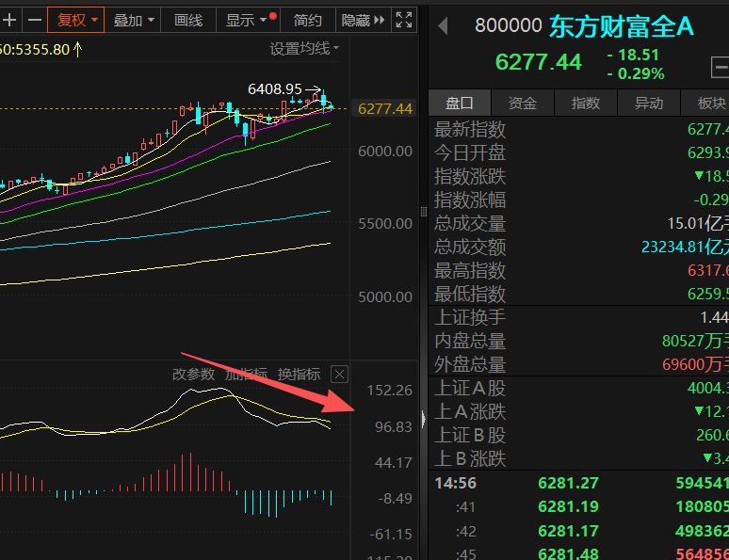Click splitter grip between chart and panel
Screen dimensions: 729x560
tap(424, 212)
